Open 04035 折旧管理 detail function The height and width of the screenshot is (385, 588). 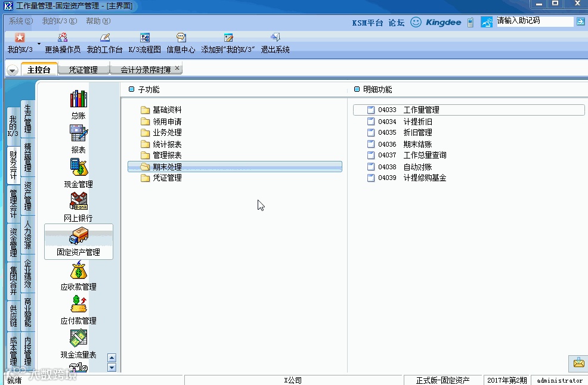pos(469,133)
